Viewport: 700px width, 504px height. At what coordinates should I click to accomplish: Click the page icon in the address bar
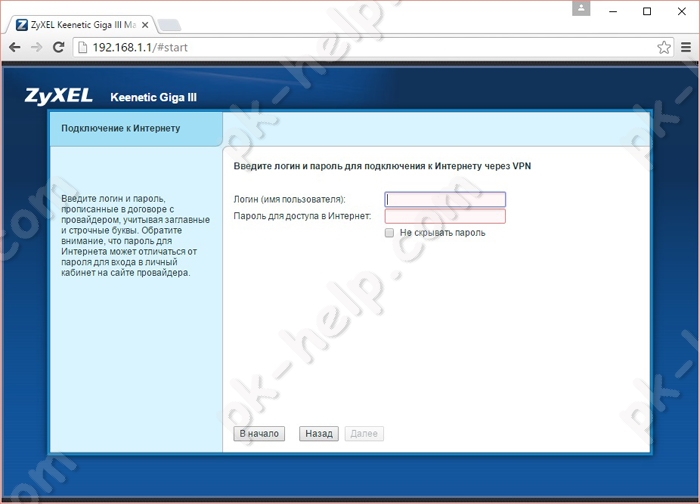tap(83, 47)
